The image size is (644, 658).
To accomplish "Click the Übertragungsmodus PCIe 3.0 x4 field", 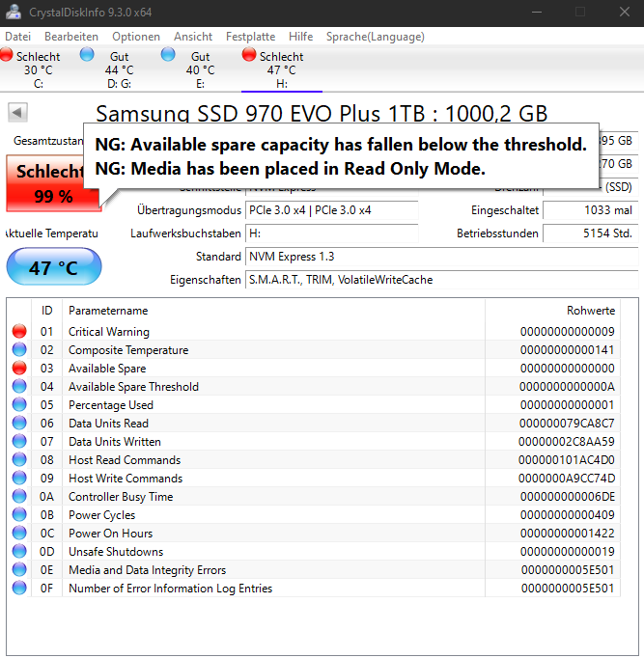I will (x=332, y=210).
